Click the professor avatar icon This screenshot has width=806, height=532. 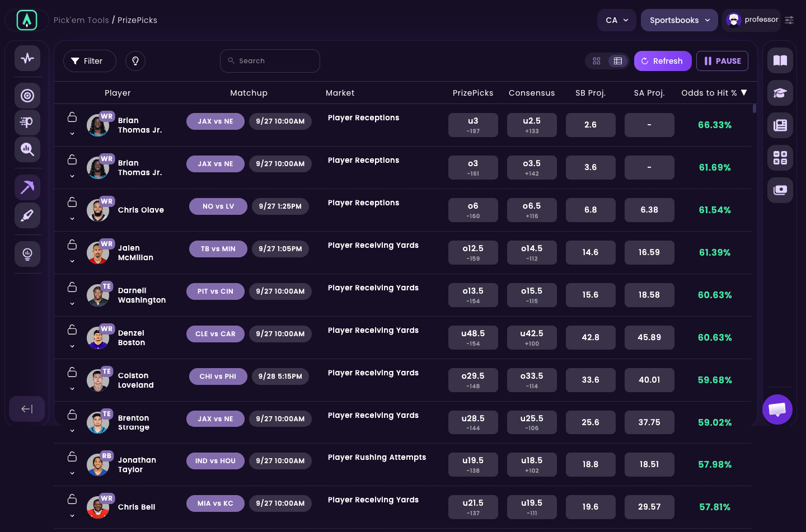tap(734, 20)
